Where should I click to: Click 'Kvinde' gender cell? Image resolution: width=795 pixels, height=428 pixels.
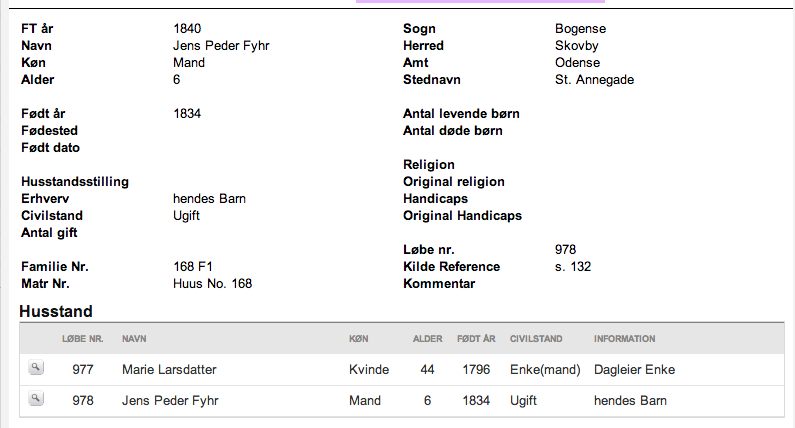(x=369, y=370)
